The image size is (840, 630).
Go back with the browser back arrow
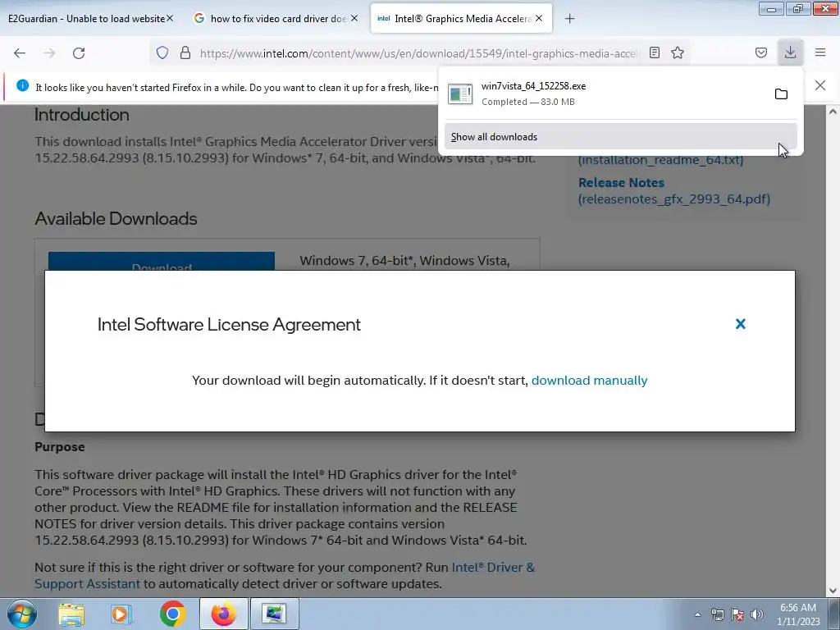coord(20,53)
